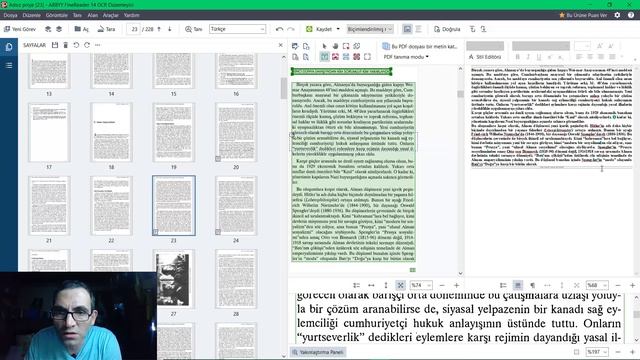Select the table area tool icon

click(346, 57)
